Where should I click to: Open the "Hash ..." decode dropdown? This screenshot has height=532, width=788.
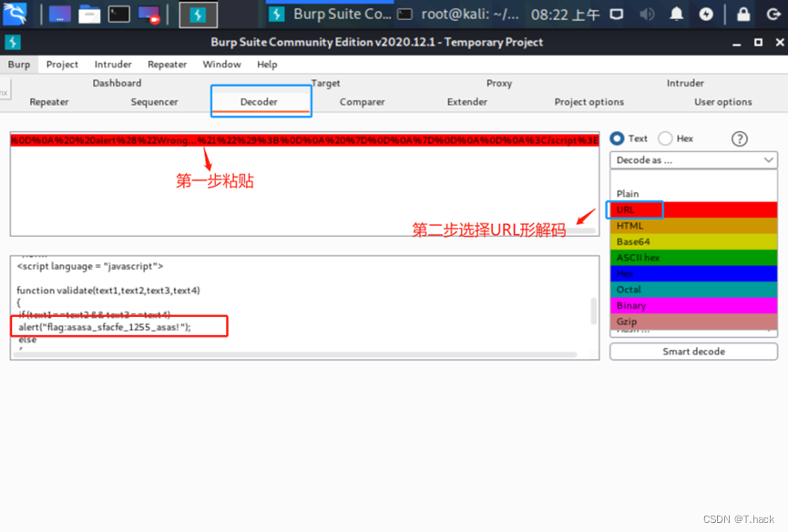693,331
